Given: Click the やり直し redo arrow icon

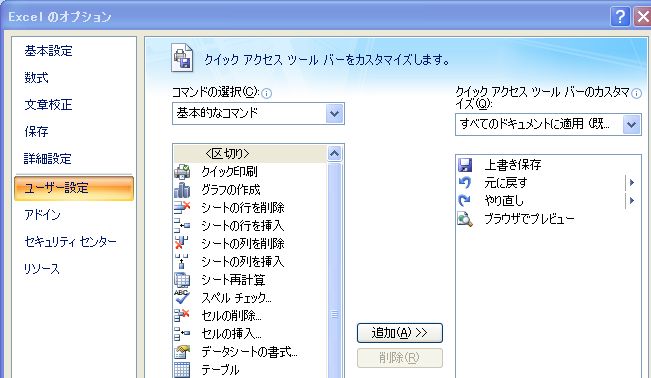Looking at the screenshot, I should pyautogui.click(x=465, y=201).
